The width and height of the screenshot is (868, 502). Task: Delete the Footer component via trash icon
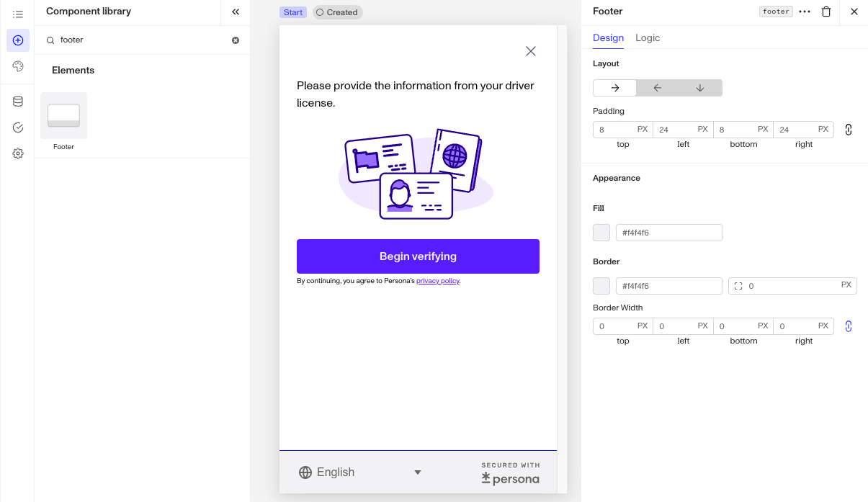tap(826, 12)
